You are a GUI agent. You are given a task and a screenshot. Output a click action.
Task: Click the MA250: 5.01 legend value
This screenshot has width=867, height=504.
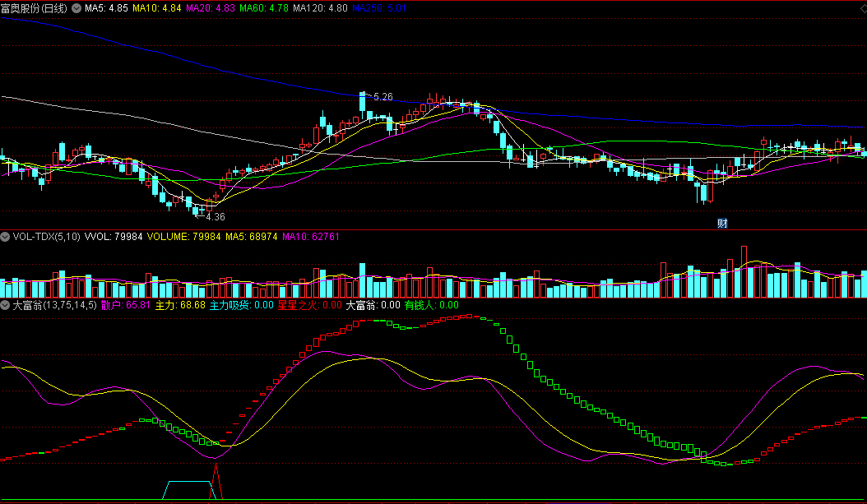[x=379, y=8]
